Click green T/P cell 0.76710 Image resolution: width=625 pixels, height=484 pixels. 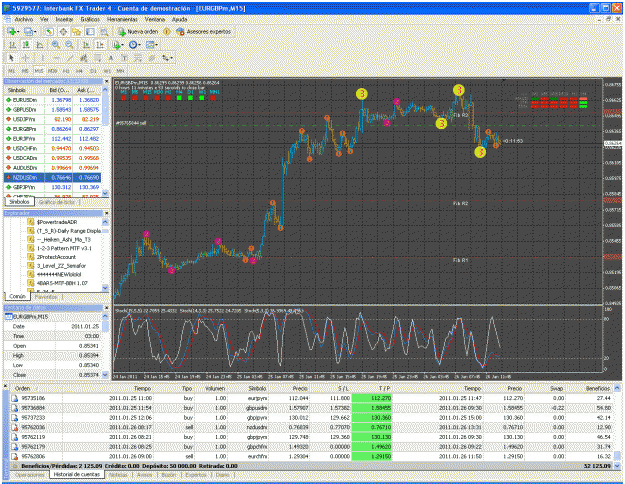click(x=372, y=427)
